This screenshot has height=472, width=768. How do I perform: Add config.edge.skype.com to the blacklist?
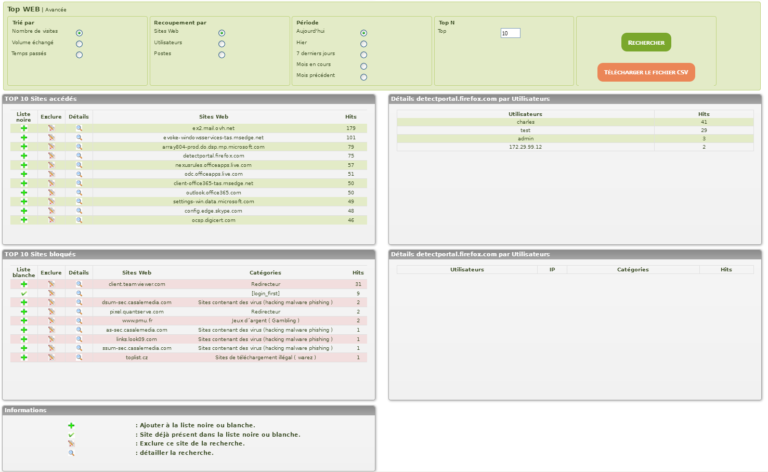pyautogui.click(x=24, y=211)
